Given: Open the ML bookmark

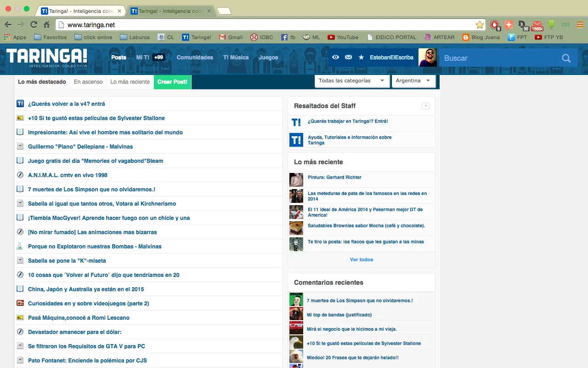Looking at the screenshot, I should pyautogui.click(x=311, y=37).
